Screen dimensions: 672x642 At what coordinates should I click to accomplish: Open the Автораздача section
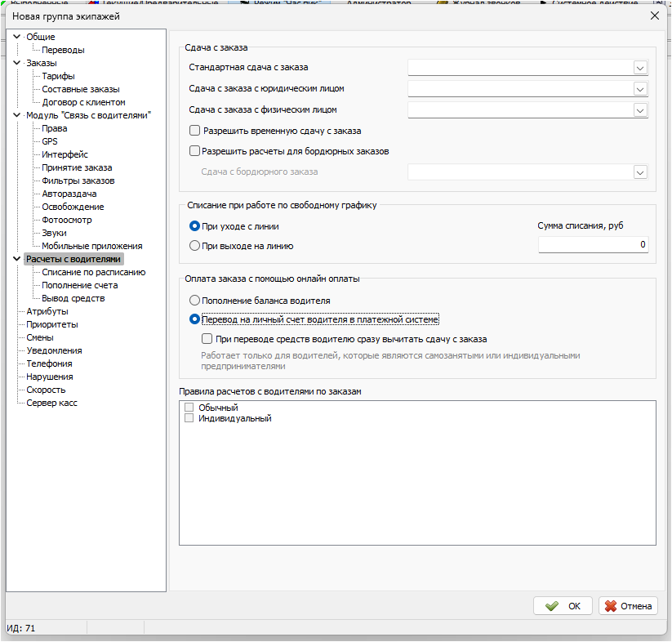tap(69, 194)
